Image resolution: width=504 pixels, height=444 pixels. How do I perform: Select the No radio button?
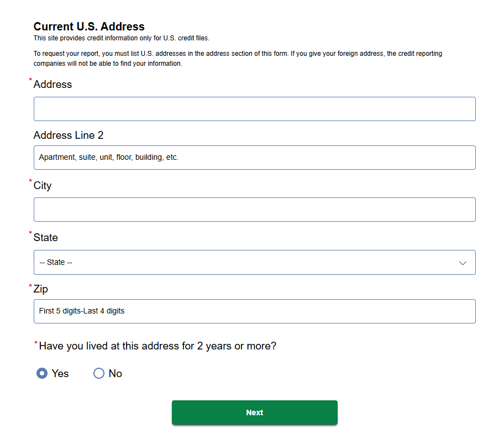tap(99, 374)
